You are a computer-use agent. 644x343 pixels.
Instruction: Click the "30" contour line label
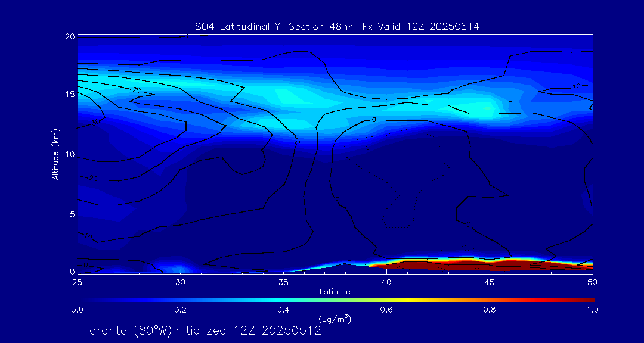97,122
